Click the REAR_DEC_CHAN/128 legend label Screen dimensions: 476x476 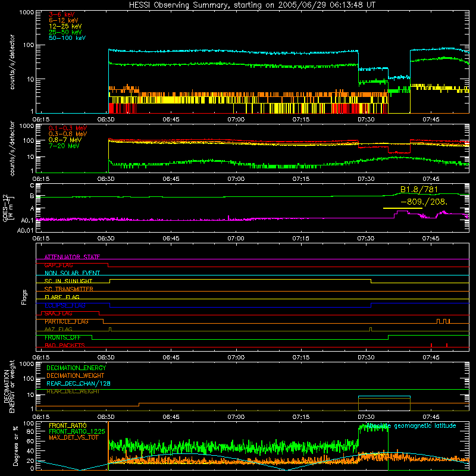(x=79, y=384)
